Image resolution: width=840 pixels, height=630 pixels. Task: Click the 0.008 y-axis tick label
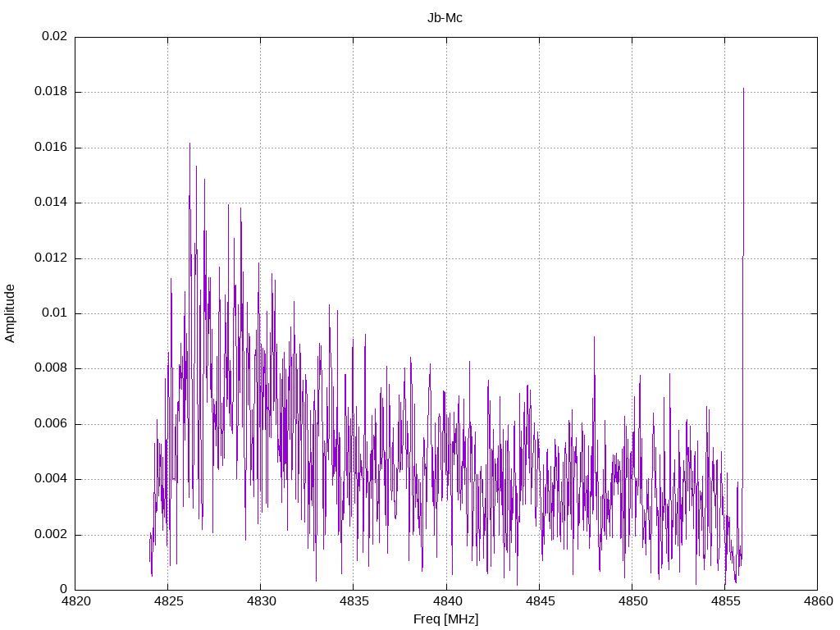tap(51, 368)
